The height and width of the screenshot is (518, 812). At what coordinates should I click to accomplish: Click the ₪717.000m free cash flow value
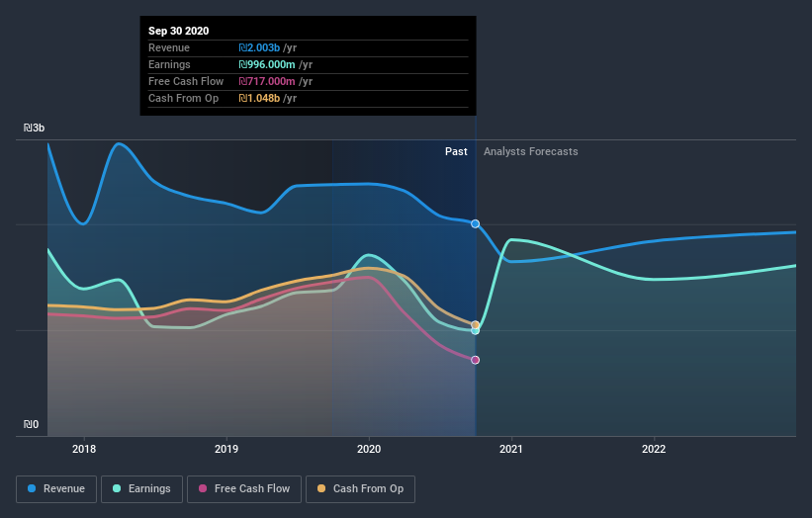pos(267,81)
